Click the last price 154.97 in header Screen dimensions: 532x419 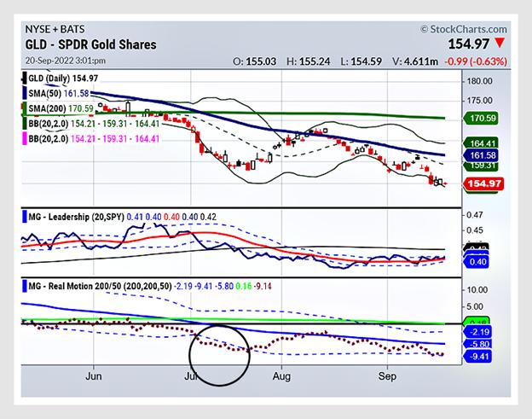coord(469,44)
